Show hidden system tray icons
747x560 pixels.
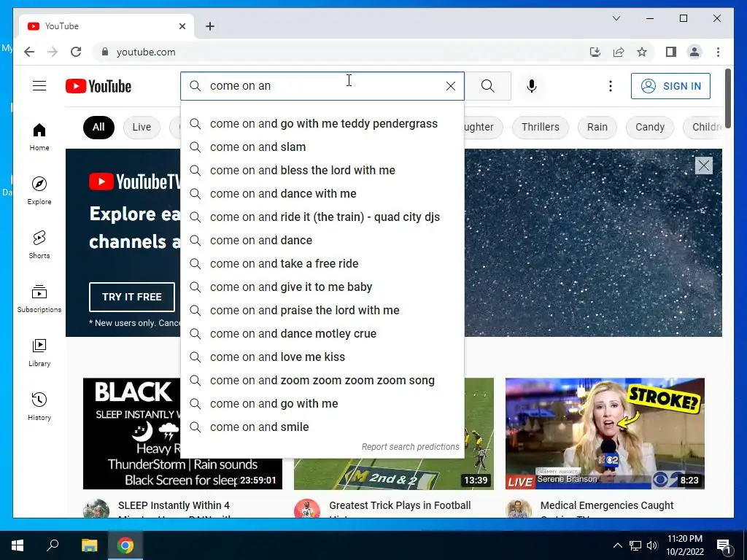617,545
